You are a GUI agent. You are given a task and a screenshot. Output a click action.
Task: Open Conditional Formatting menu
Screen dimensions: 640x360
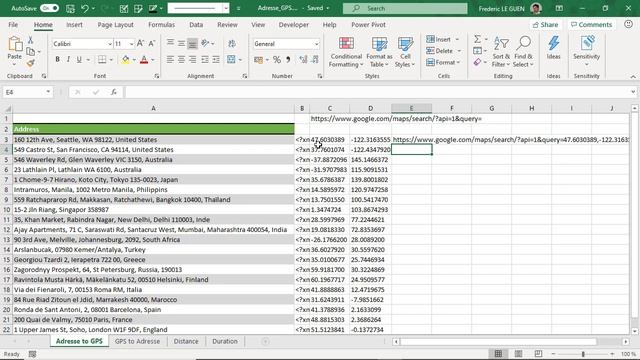[346, 52]
